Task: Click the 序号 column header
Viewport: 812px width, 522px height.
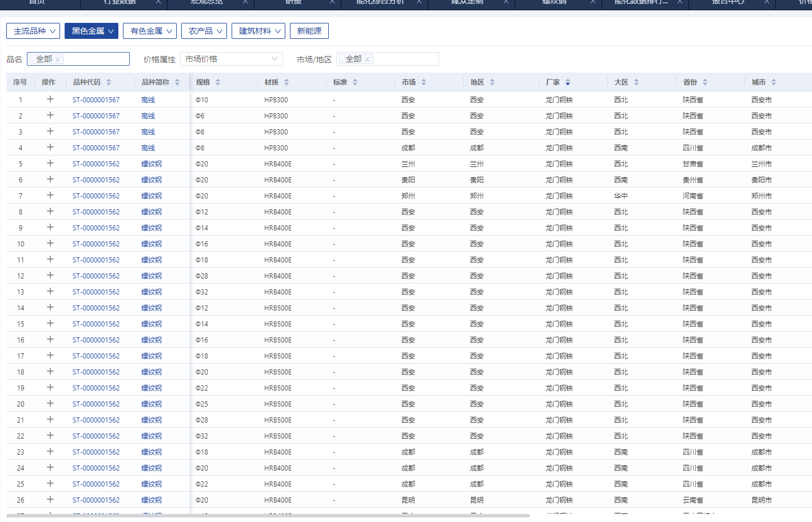Action: [x=20, y=82]
